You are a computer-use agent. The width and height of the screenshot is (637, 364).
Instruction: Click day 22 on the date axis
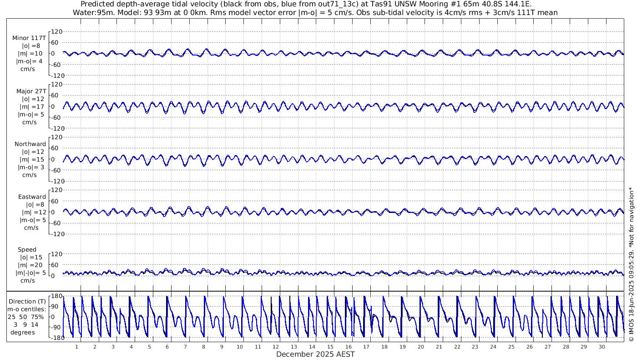[x=457, y=347]
